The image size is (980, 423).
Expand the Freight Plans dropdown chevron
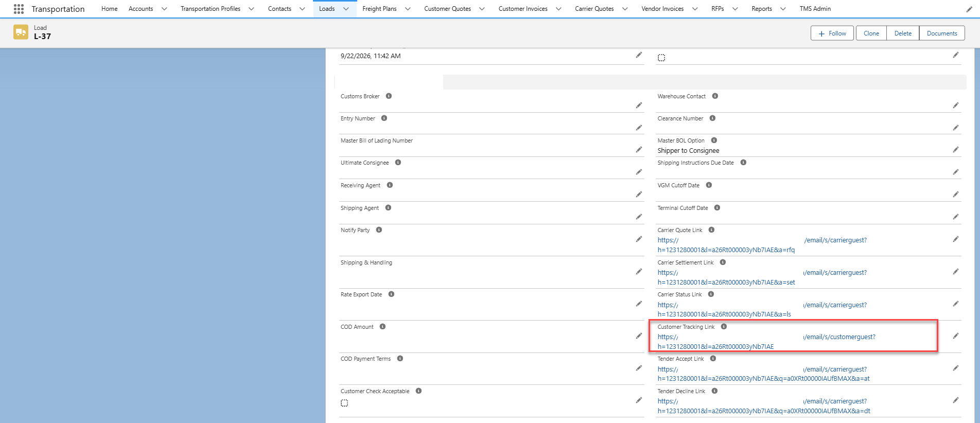pos(408,9)
